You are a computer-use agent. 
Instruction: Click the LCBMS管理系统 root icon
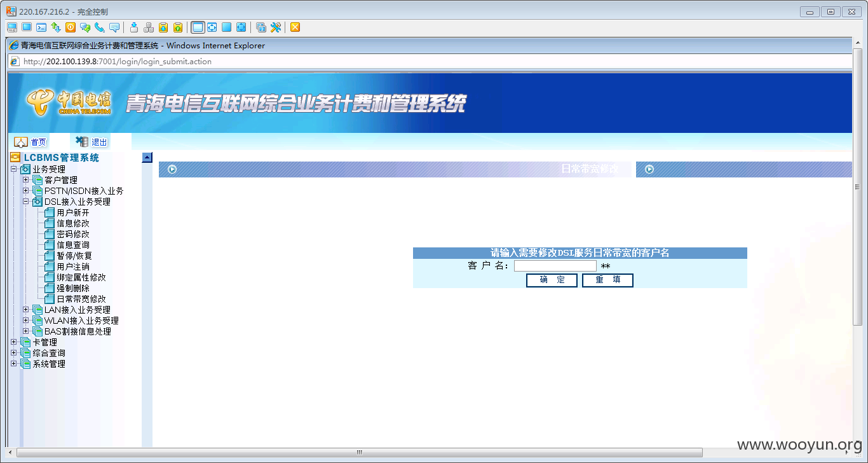15,158
